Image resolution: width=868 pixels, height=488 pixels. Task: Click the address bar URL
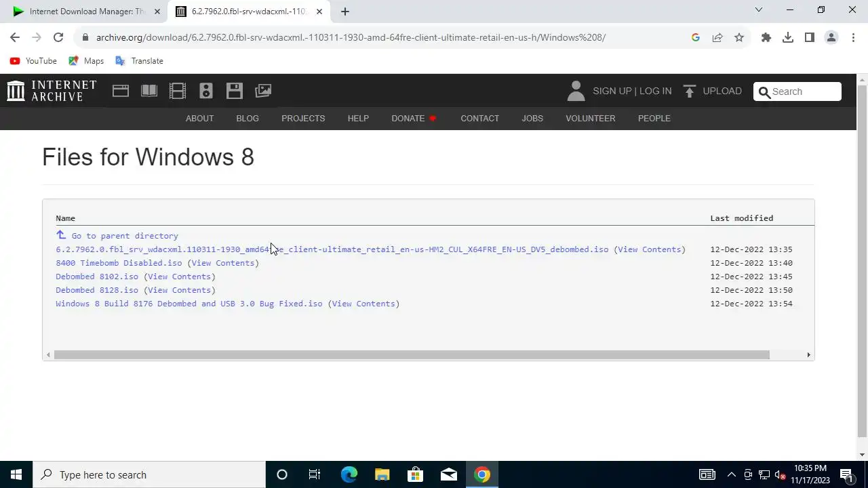tap(351, 37)
